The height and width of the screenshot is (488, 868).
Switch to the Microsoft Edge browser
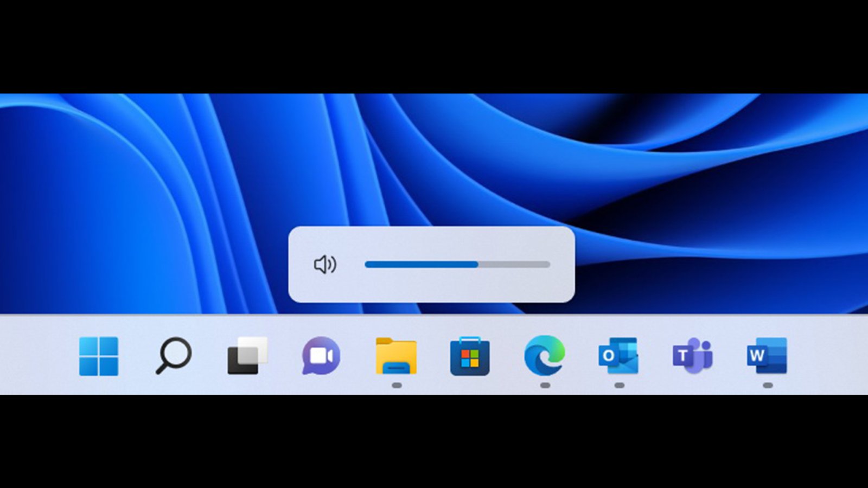pyautogui.click(x=545, y=356)
